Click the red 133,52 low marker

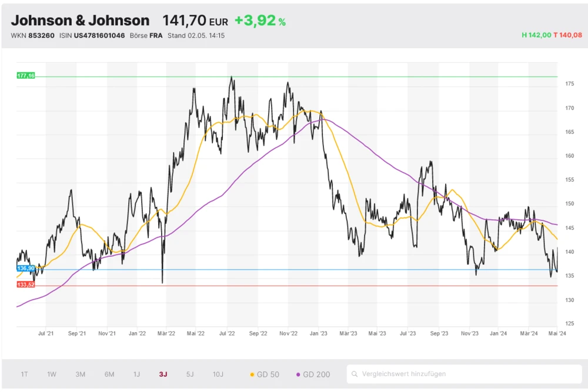tap(25, 283)
